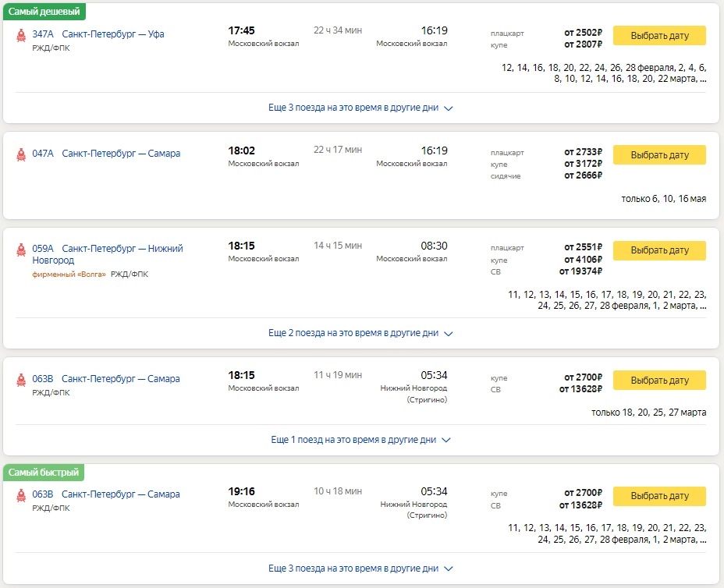Click the 'Самый быстрый' green badge
The image size is (724, 588).
[44, 473]
